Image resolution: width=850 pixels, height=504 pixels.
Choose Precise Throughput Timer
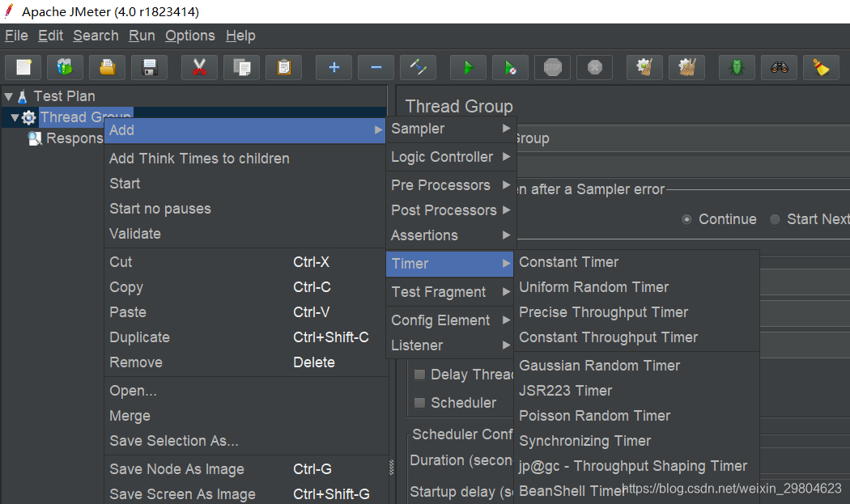pos(636,313)
